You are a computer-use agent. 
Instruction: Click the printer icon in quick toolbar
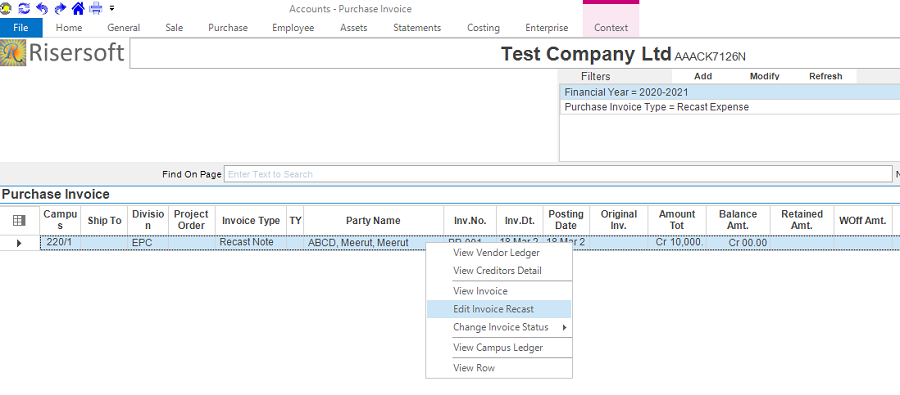95,8
